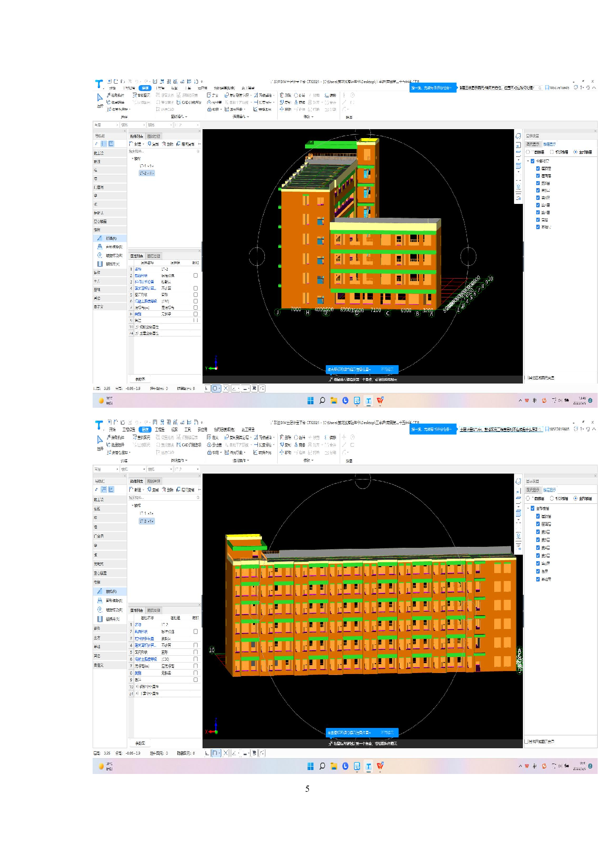Click the 删除 (delete) icon in upper component list
614x868 pixels.
tap(168, 144)
